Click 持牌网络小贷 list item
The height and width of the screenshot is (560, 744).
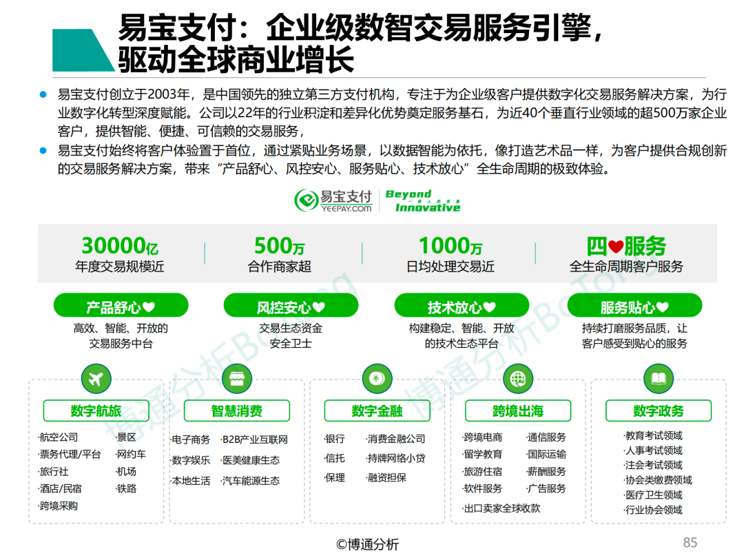(x=396, y=458)
